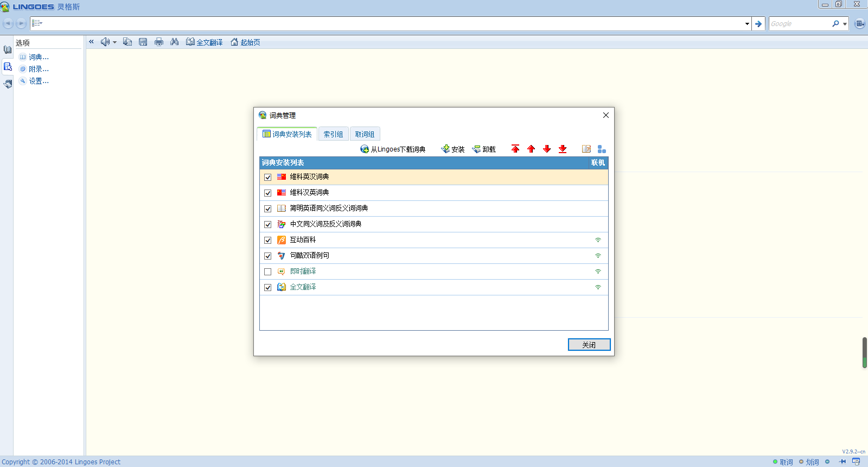This screenshot has height=467, width=868.
Task: Uncheck 维科汉英词典 checkbox
Action: tap(267, 193)
